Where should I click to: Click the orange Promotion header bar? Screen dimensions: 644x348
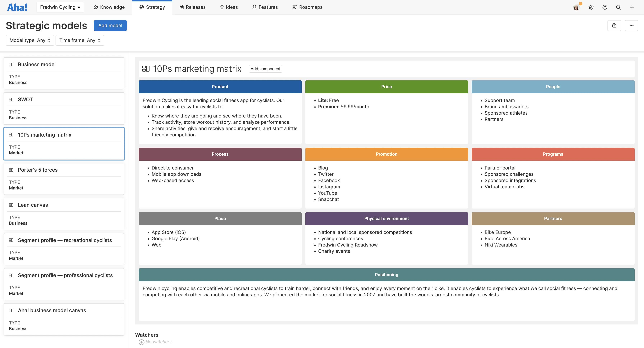(x=386, y=154)
